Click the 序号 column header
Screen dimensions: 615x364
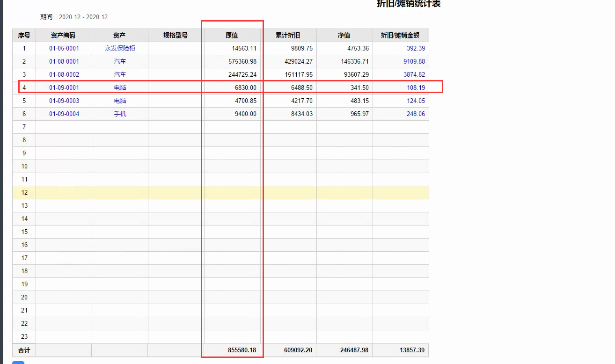(24, 36)
